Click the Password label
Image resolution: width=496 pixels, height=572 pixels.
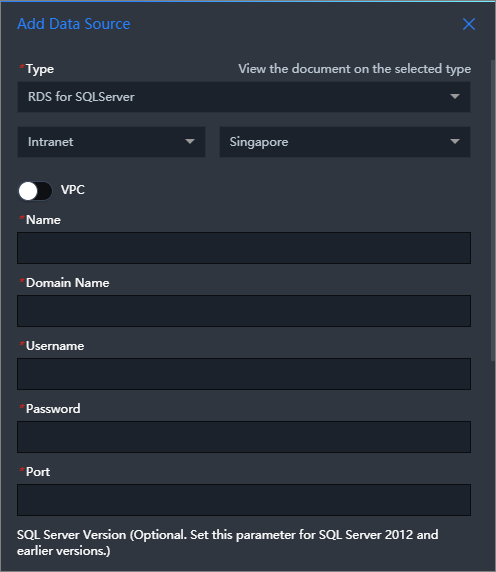click(53, 409)
